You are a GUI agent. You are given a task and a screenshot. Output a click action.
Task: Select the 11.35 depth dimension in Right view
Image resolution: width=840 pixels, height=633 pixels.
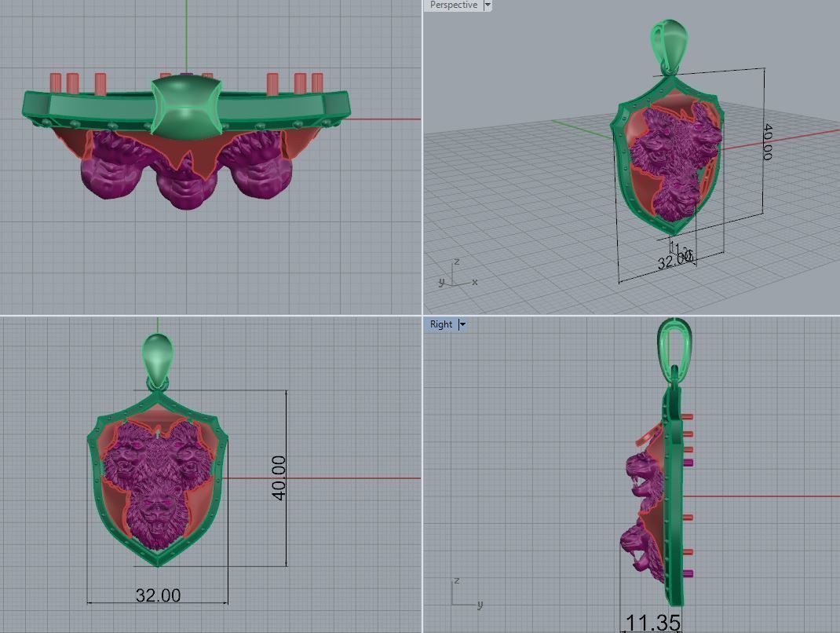click(x=652, y=623)
